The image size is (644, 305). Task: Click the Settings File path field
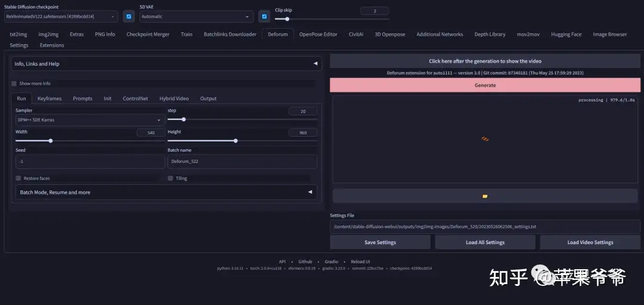(x=485, y=226)
